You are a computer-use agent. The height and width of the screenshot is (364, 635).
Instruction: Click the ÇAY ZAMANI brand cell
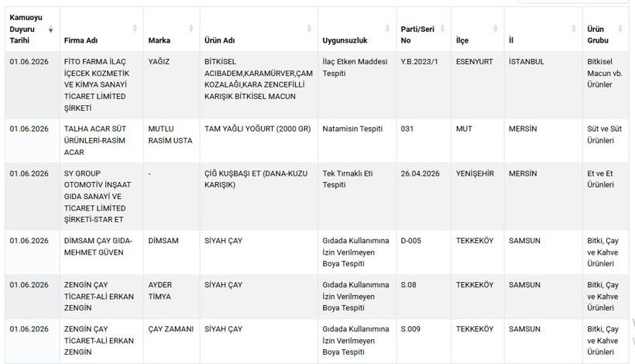tap(172, 341)
